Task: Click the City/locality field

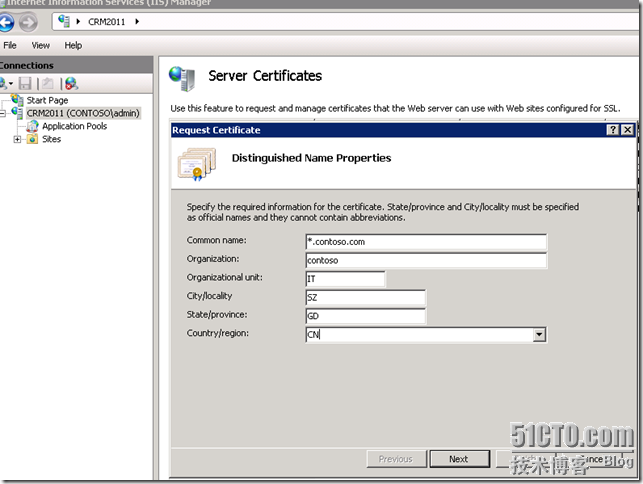Action: click(x=365, y=297)
